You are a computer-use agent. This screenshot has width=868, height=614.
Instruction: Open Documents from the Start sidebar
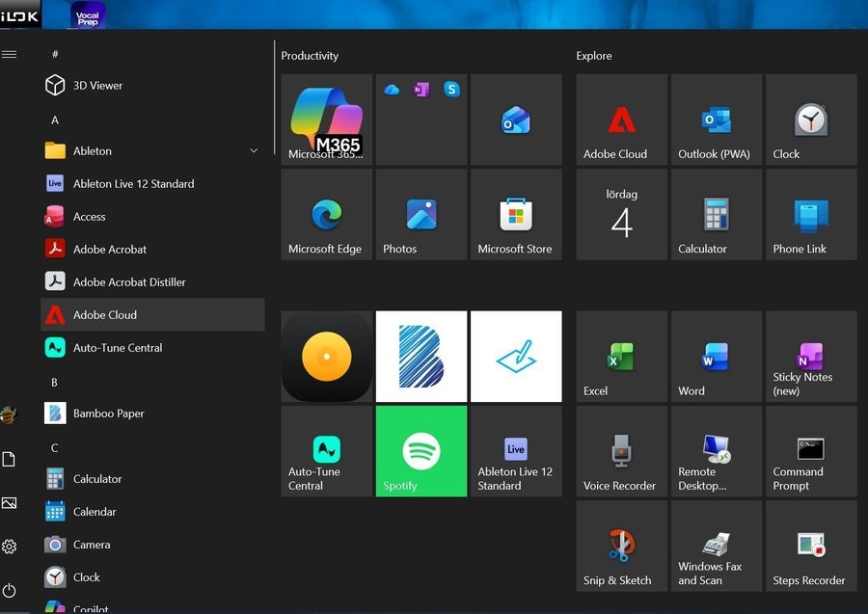[9, 459]
